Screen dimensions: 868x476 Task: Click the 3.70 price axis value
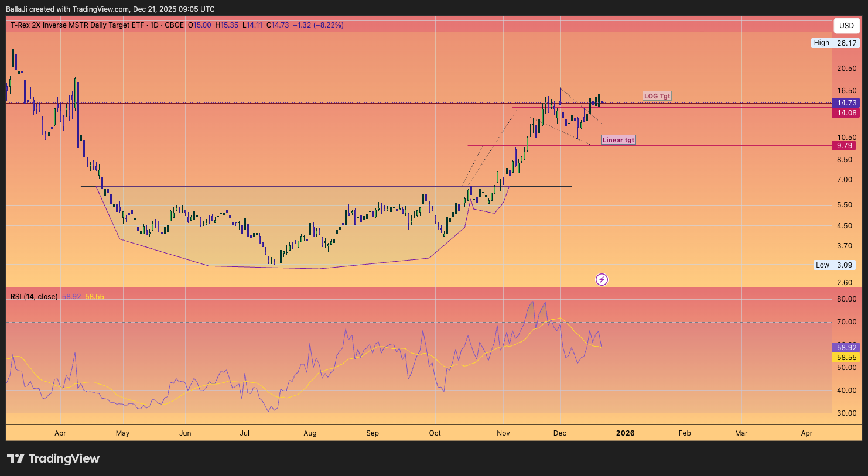[845, 246]
